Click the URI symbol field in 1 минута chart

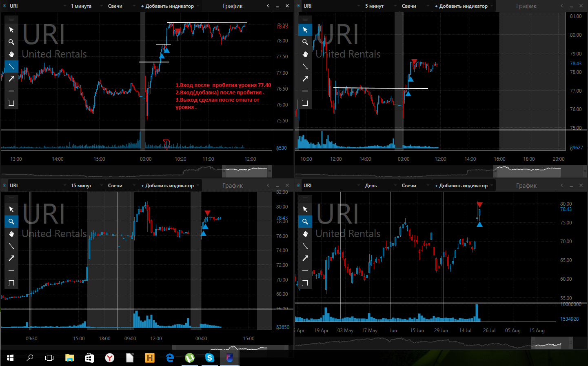[38, 6]
